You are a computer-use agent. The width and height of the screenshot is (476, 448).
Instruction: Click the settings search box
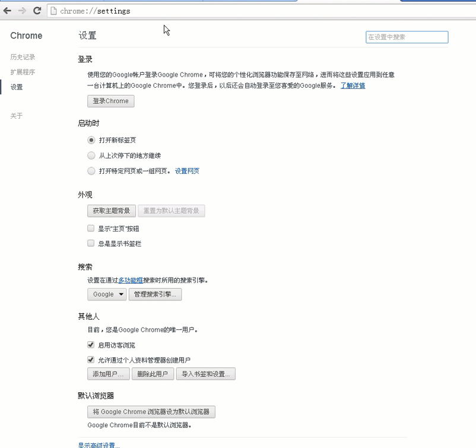click(407, 37)
